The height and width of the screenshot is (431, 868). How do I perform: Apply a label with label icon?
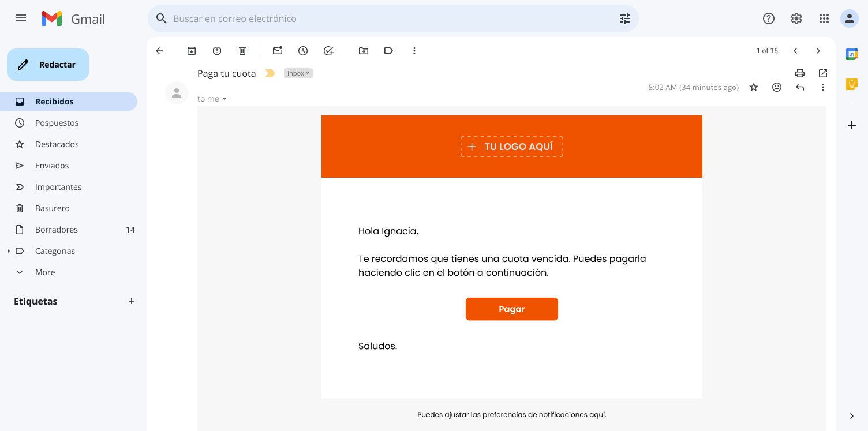point(389,51)
